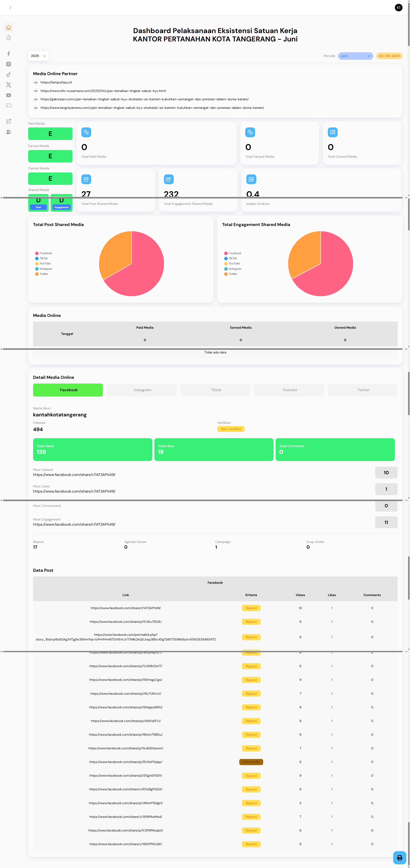The width and height of the screenshot is (410, 868).
Task: Open the Facebook sidebar icon
Action: [9, 54]
